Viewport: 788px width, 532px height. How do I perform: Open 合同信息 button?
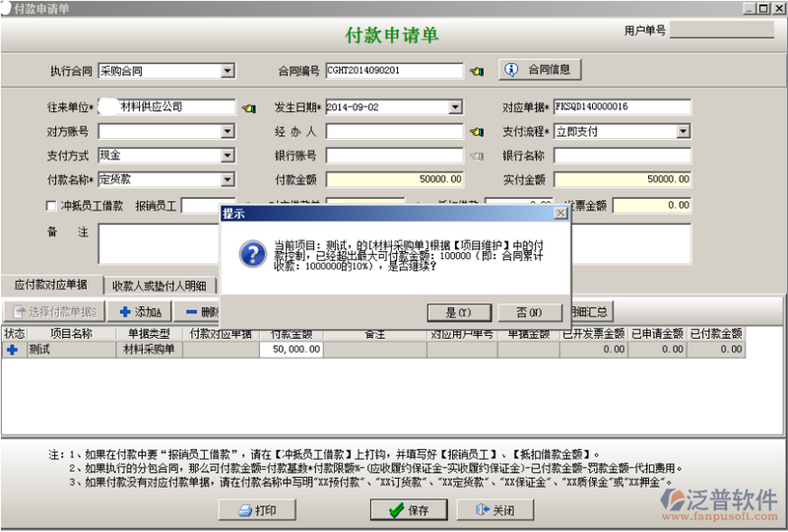click(540, 69)
